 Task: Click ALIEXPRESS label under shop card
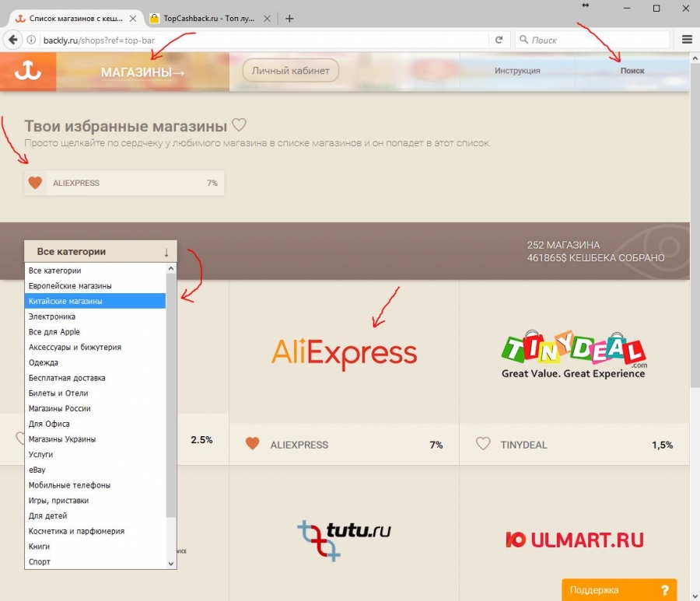click(299, 445)
